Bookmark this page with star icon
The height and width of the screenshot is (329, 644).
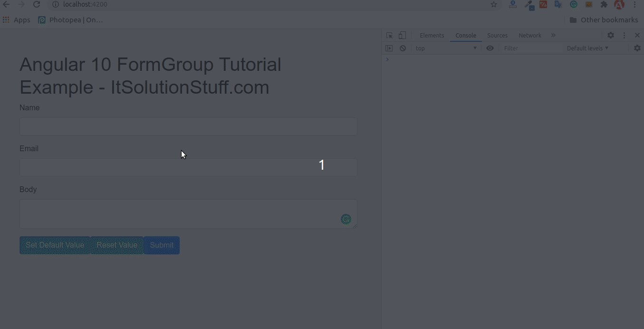494,5
